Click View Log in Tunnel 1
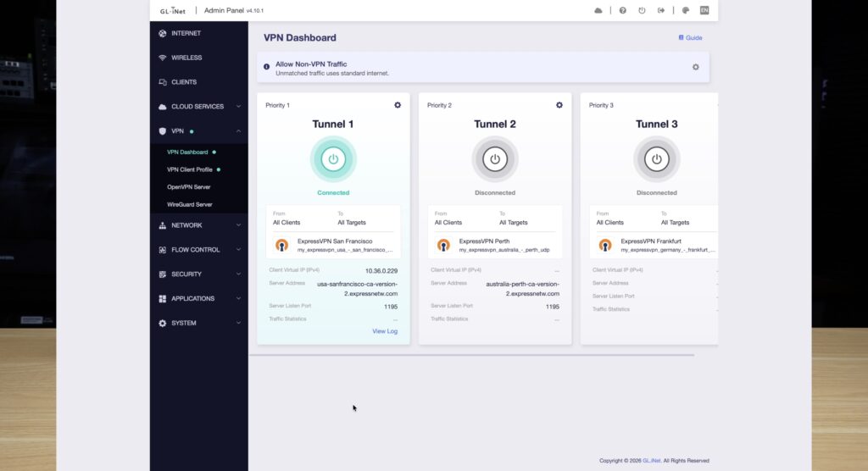868x471 pixels. point(385,331)
